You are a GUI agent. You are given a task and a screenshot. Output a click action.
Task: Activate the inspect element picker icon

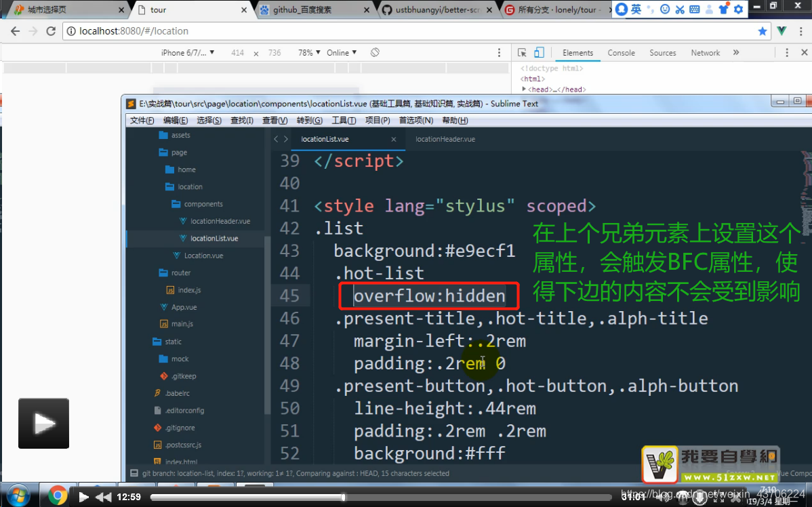522,53
